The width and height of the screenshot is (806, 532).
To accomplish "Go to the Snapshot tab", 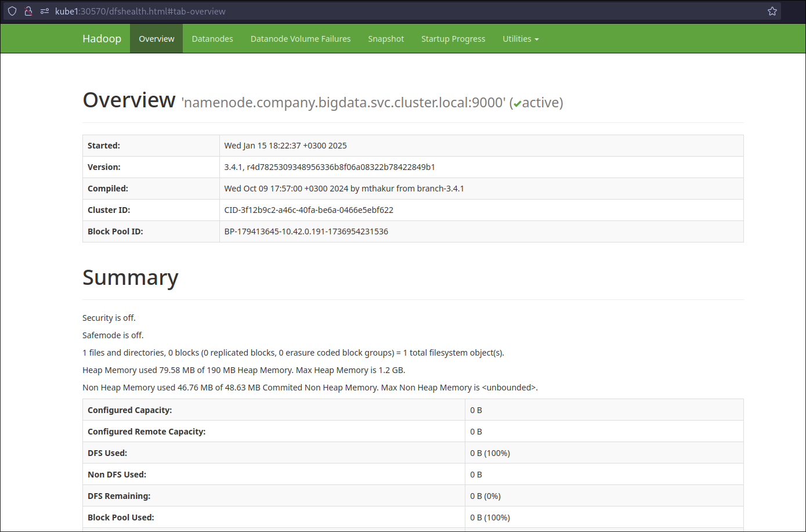I will [x=386, y=39].
